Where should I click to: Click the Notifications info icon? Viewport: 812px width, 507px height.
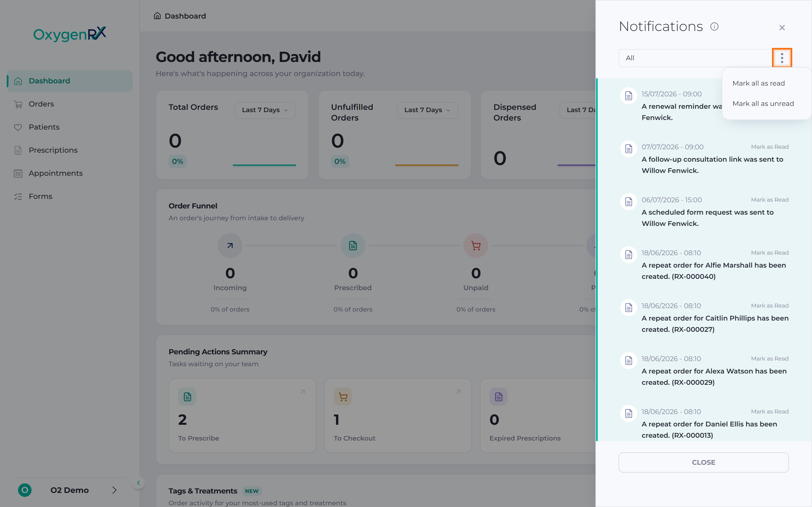[714, 26]
